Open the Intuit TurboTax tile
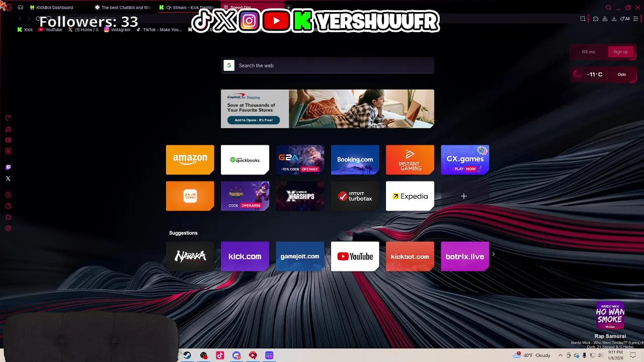 tap(355, 196)
